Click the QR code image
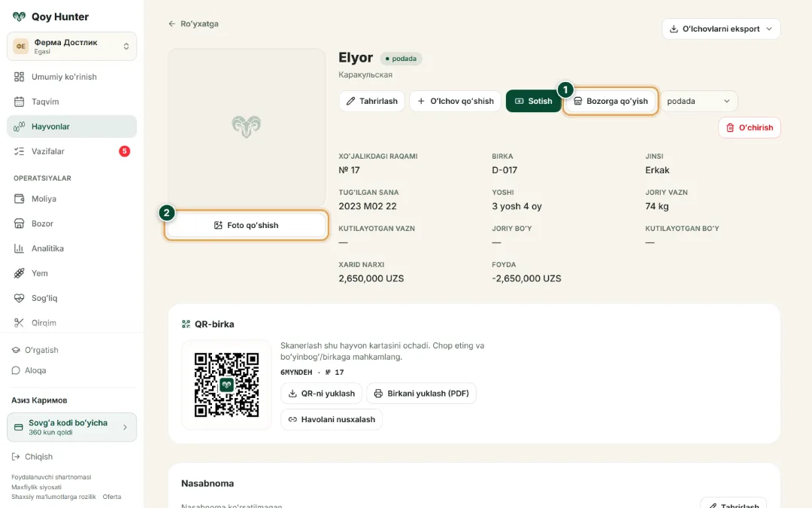The height and width of the screenshot is (508, 812). pyautogui.click(x=226, y=385)
